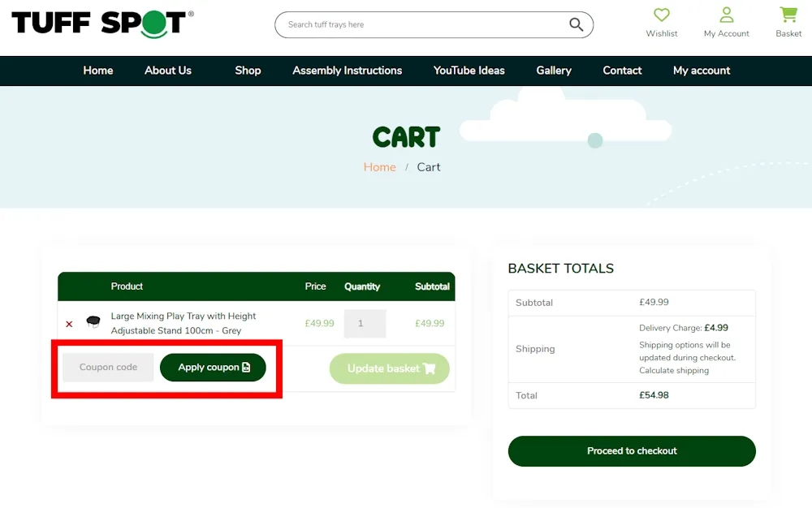Click Proceed to checkout button
This screenshot has height=508, width=812.
coord(632,451)
